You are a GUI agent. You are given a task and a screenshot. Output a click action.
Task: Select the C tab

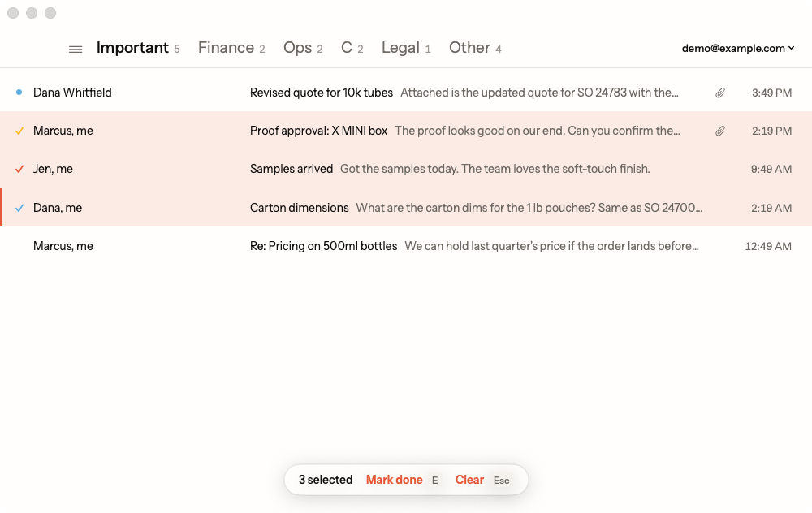(352, 48)
